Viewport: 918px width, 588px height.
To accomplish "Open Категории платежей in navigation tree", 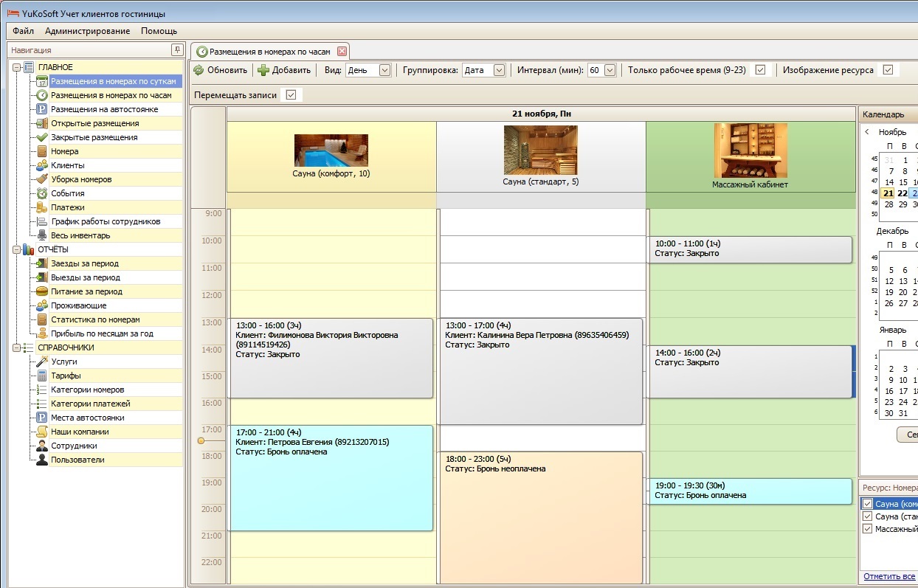I will pos(90,404).
